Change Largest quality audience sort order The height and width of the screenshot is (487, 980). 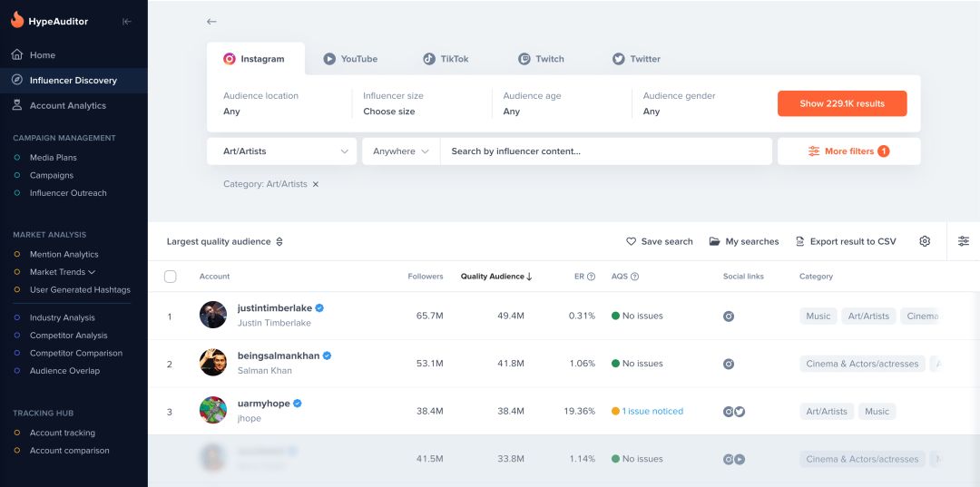[225, 241]
